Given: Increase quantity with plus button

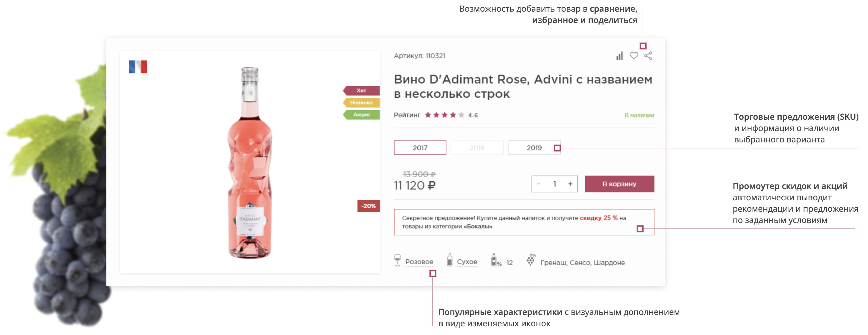Looking at the screenshot, I should 570,184.
